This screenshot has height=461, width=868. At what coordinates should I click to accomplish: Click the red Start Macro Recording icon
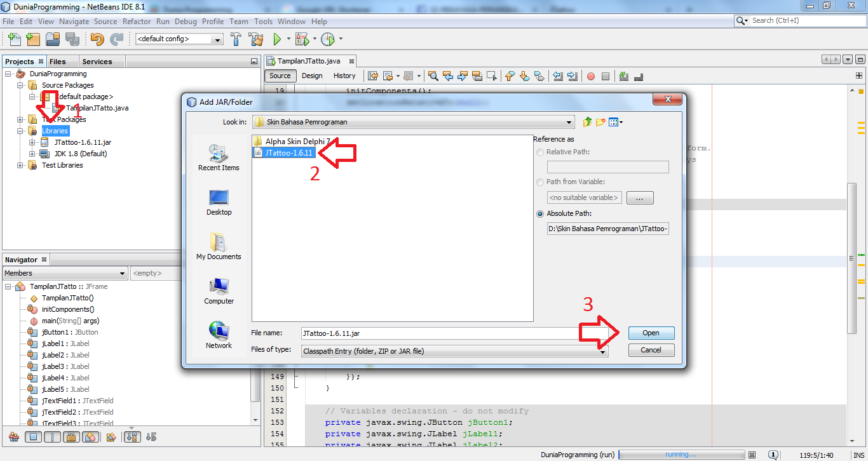591,76
